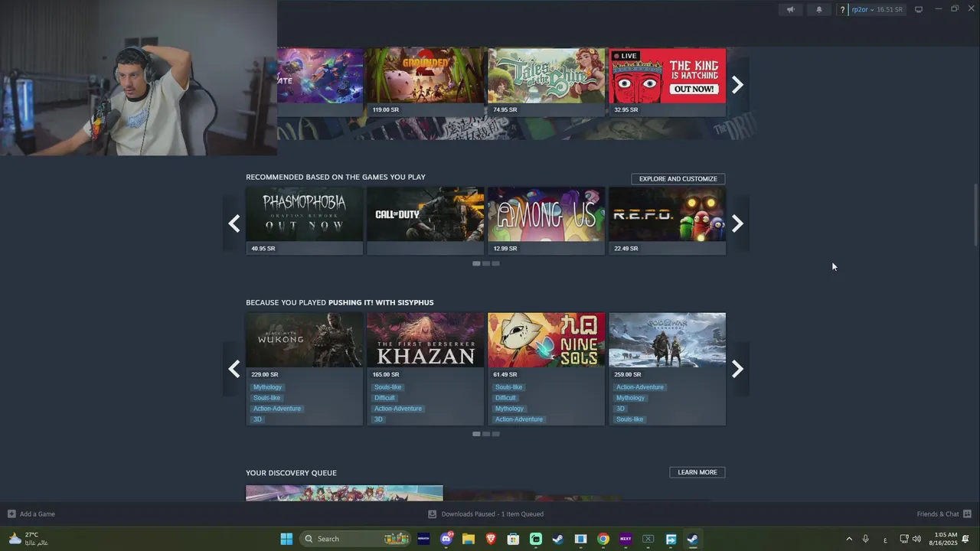Launch Brave browser from the taskbar
The width and height of the screenshot is (980, 551).
click(491, 539)
